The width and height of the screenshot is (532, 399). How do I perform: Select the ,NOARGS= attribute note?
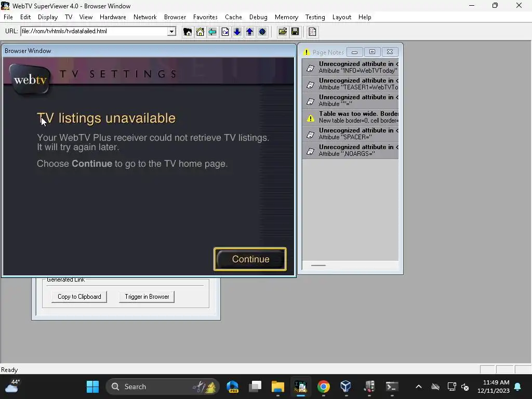pyautogui.click(x=350, y=150)
